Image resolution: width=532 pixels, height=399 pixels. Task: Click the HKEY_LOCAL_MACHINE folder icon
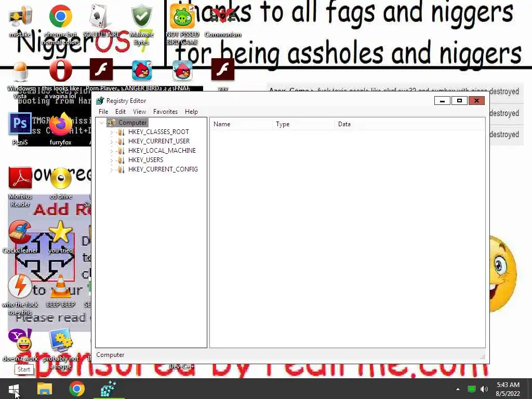[121, 151]
